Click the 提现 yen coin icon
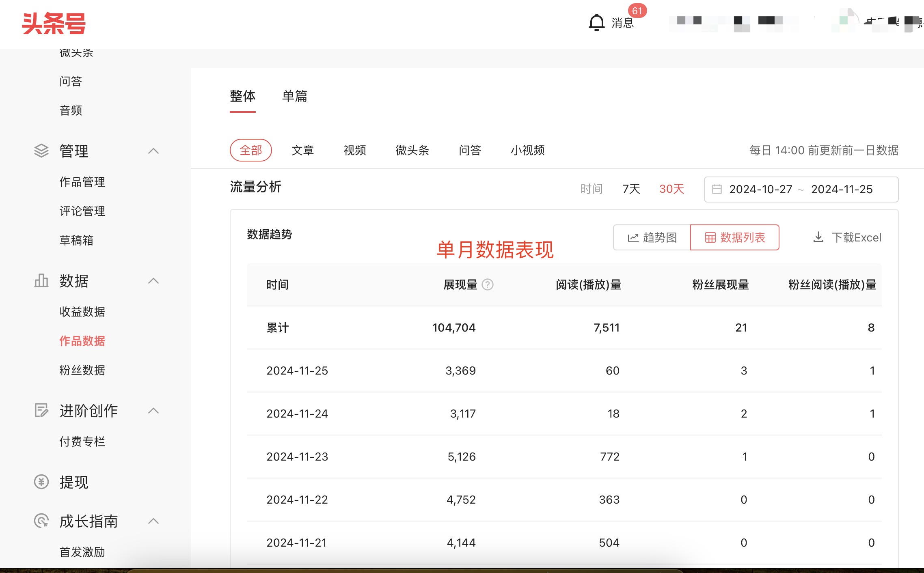The height and width of the screenshot is (573, 924). [x=41, y=482]
